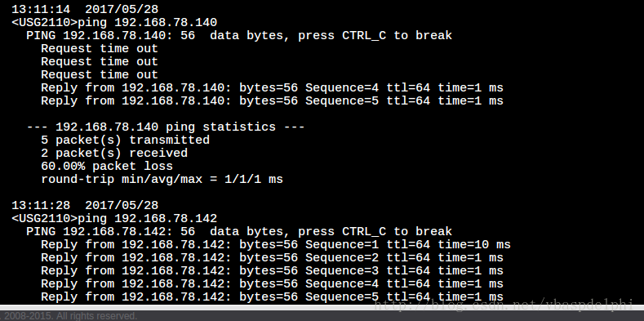Click the blog.csdn.net watermark link
644x321 pixels.
tap(504, 305)
